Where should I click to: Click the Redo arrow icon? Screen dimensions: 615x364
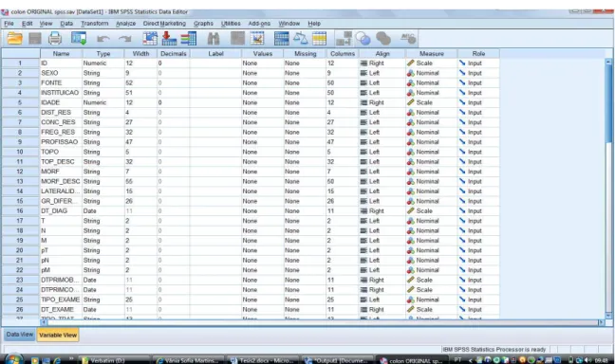point(125,39)
